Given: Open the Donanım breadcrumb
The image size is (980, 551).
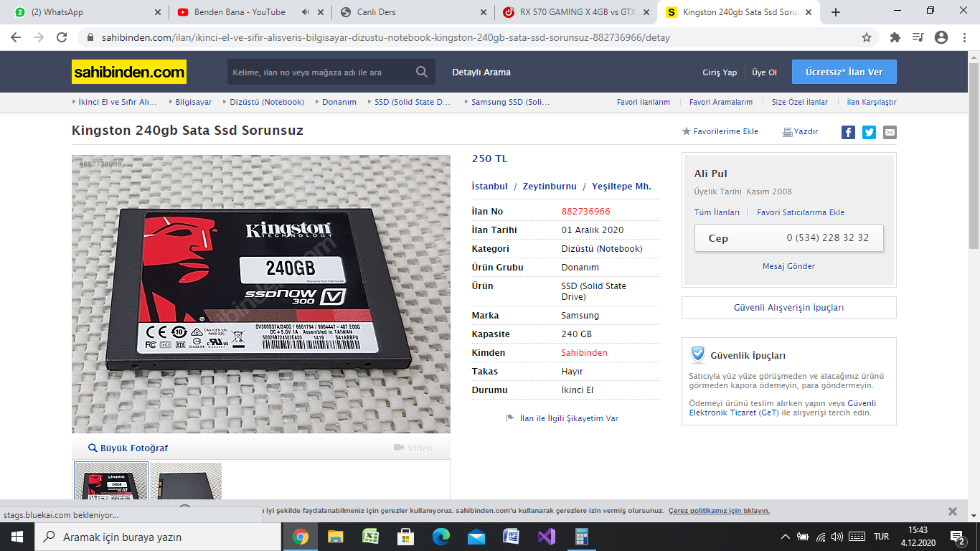Looking at the screenshot, I should pyautogui.click(x=339, y=102).
